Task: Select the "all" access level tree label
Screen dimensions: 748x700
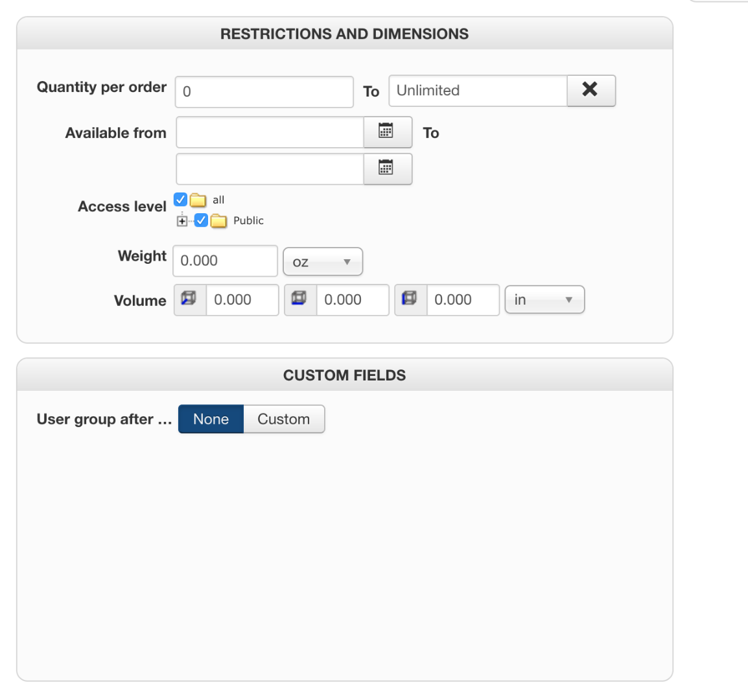Action: [x=218, y=200]
